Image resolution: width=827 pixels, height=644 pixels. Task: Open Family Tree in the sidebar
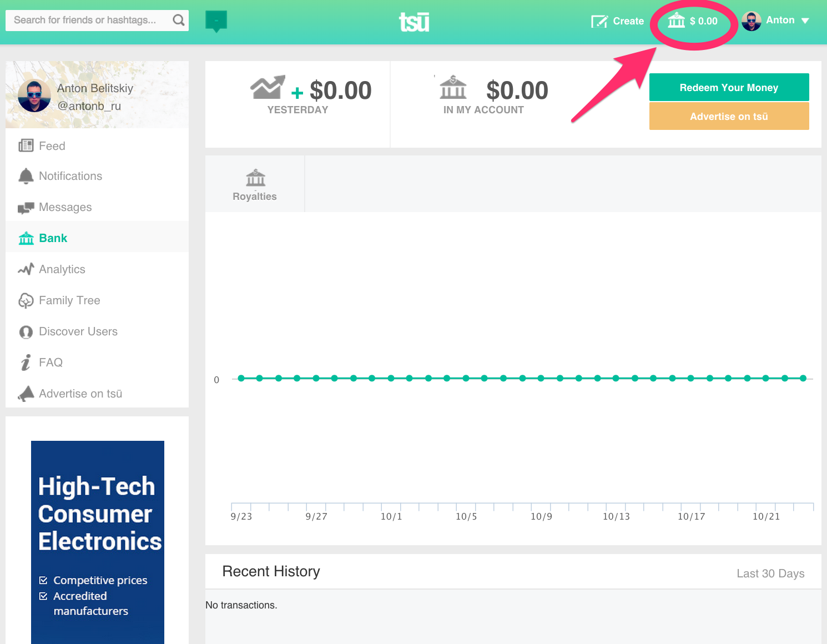click(x=97, y=300)
